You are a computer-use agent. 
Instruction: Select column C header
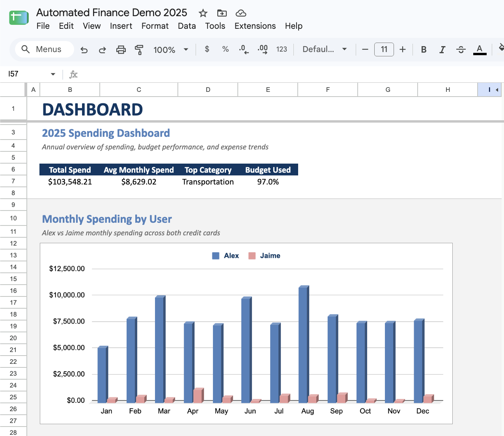pyautogui.click(x=139, y=89)
